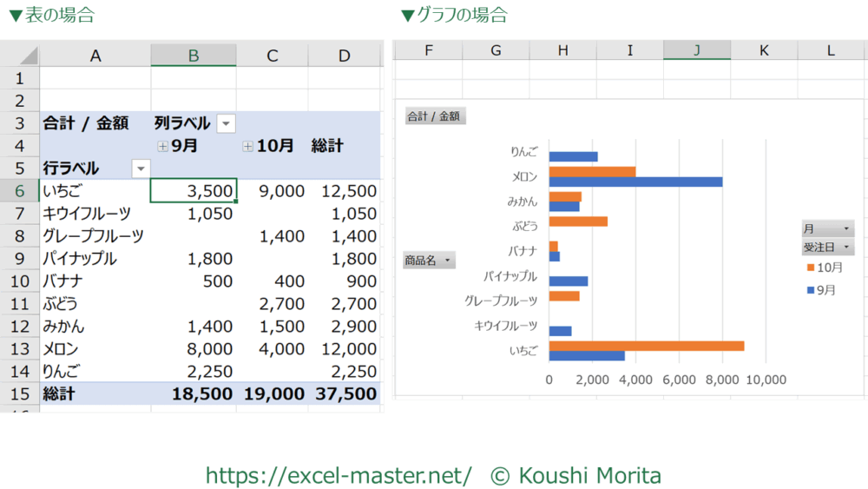Viewport: 868px width, 489px height.
Task: Expand the 9月 group plus icon
Action: point(162,147)
